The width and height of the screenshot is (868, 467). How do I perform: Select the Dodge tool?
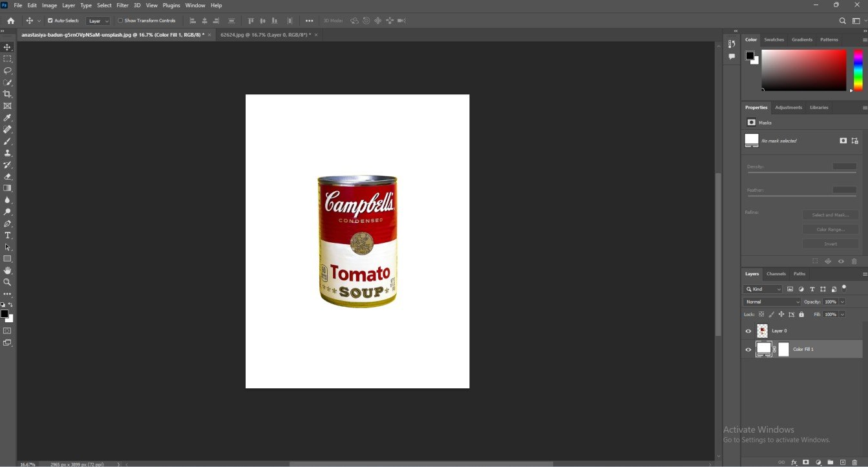8,212
